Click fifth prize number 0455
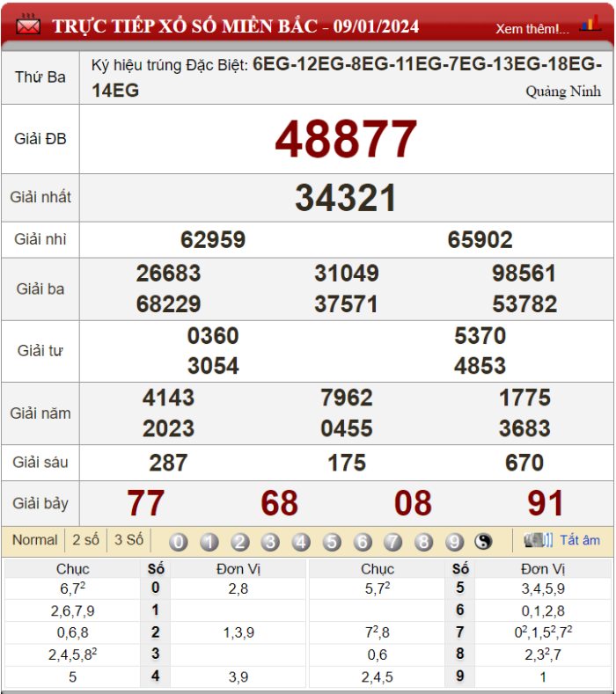This screenshot has width=616, height=694. (347, 428)
